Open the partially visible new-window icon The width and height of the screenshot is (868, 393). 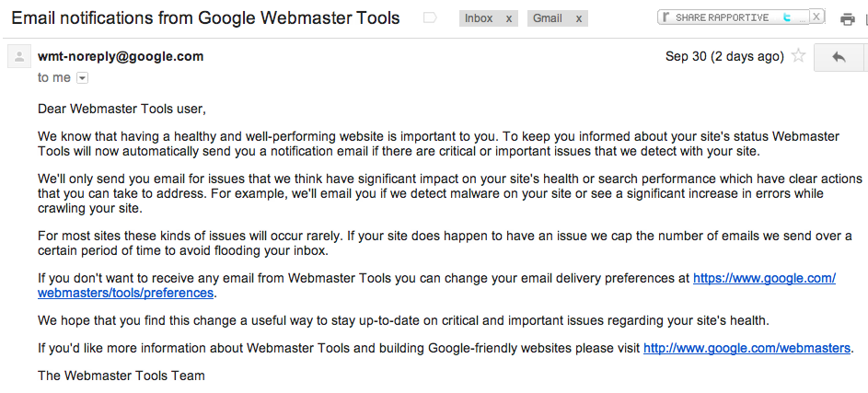866,19
